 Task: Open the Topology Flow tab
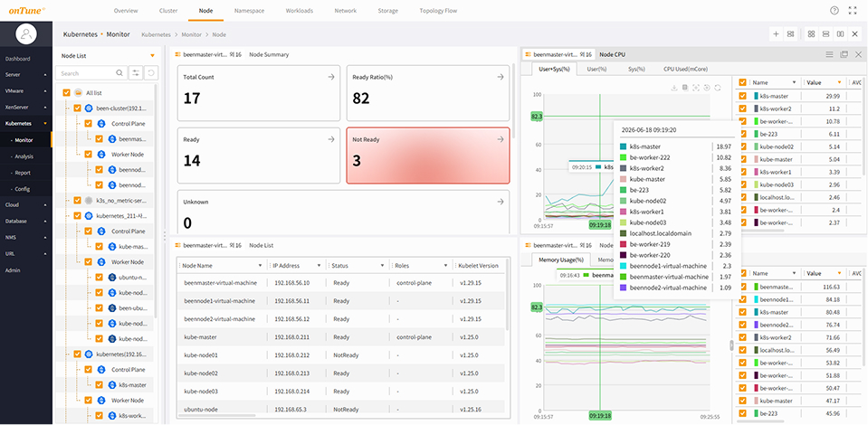coord(438,11)
